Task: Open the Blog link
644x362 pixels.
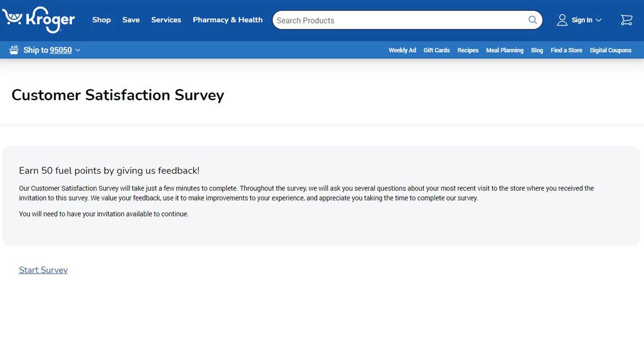Action: pyautogui.click(x=537, y=50)
